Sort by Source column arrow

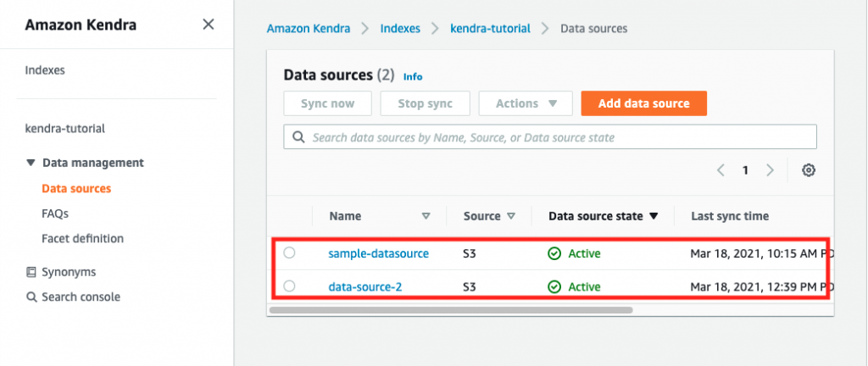pos(511,216)
